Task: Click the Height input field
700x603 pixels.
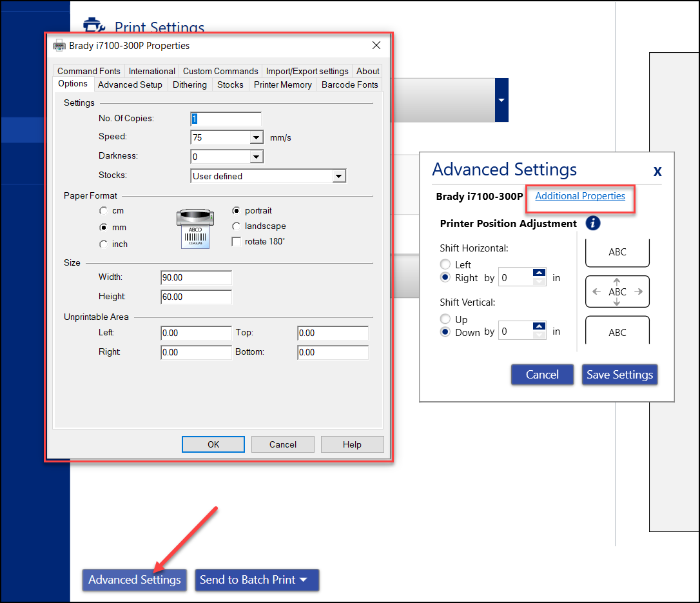Action: pos(196,297)
